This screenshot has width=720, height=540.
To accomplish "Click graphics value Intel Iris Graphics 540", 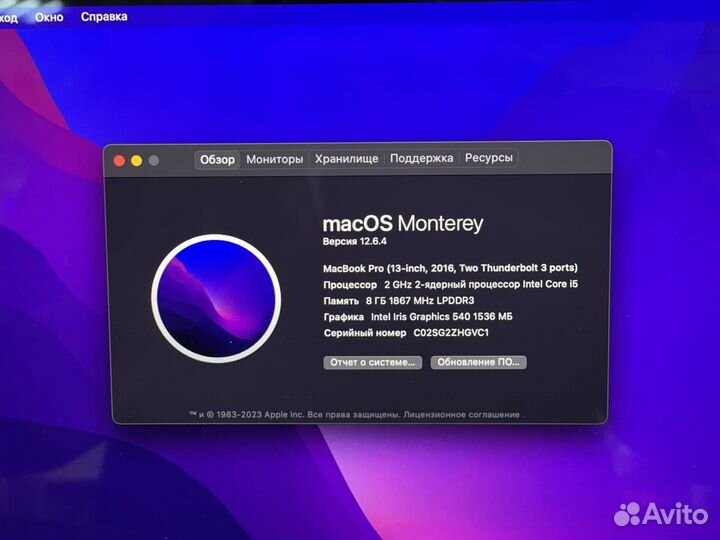I will click(442, 317).
